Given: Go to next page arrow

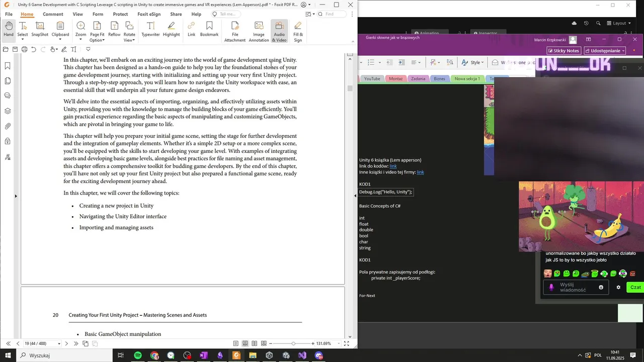Looking at the screenshot, I should pos(66,343).
